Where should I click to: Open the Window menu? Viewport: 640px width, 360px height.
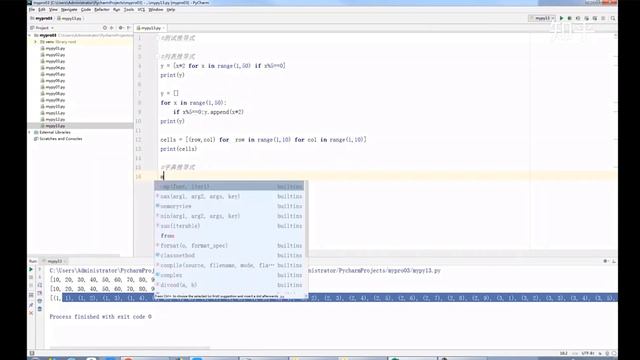(156, 9)
